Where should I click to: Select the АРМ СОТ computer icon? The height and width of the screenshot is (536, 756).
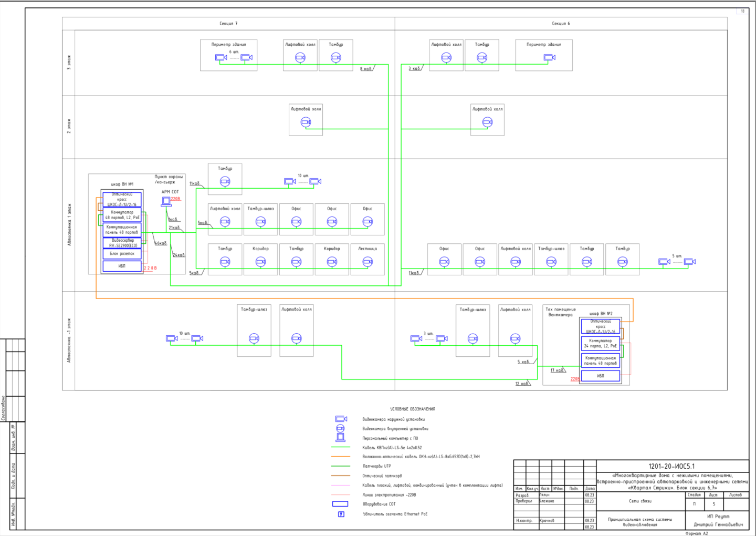click(166, 201)
